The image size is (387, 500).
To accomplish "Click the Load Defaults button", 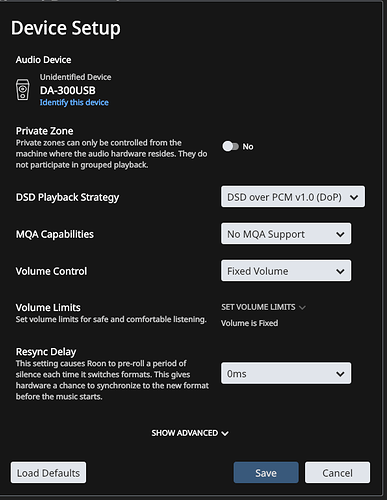I will (48, 473).
